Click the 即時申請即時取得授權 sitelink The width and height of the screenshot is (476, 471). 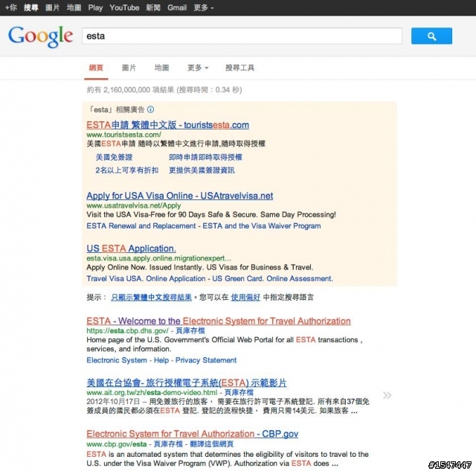click(205, 157)
